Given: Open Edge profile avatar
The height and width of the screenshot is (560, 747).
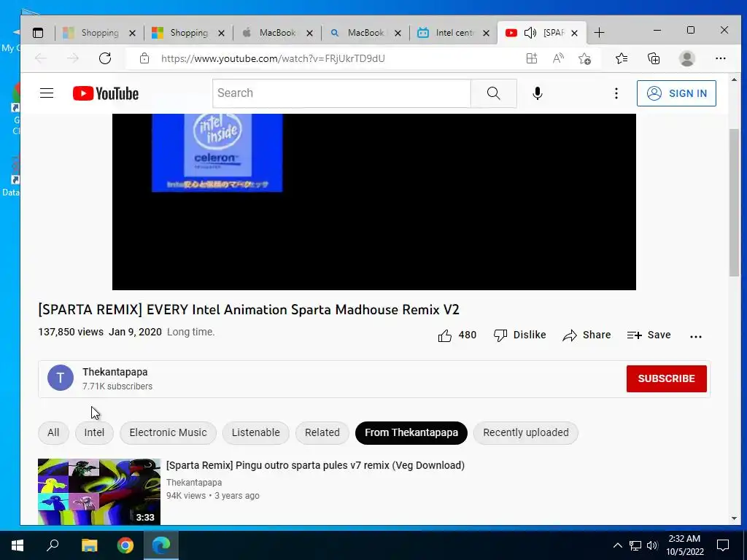Looking at the screenshot, I should [686, 58].
